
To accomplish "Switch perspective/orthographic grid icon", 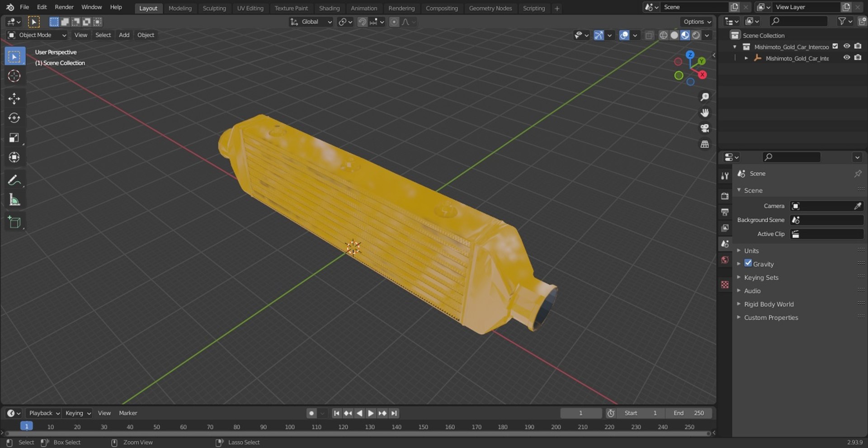I will click(x=704, y=144).
